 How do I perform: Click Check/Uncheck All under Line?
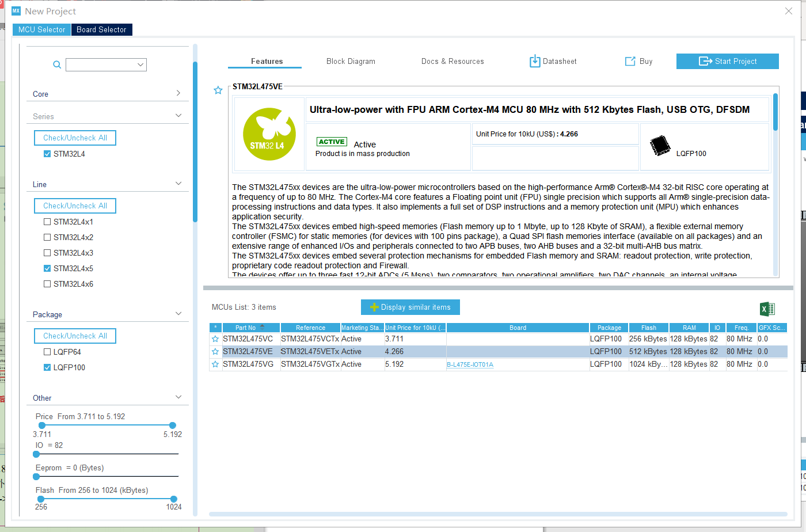coord(75,206)
